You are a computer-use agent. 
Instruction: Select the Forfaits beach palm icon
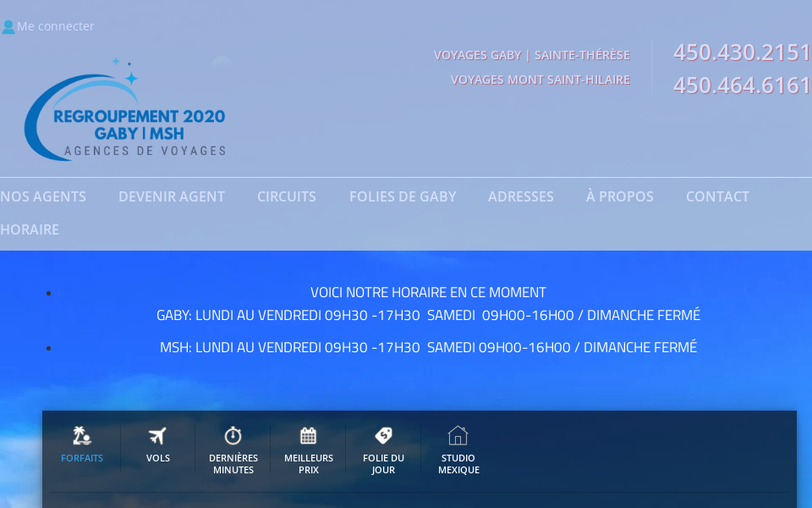click(82, 436)
